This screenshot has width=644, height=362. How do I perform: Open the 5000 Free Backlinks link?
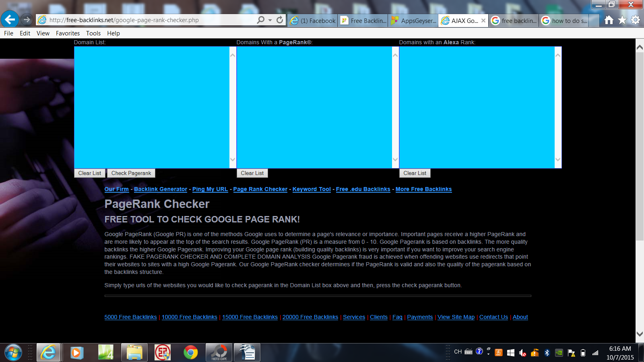click(x=131, y=317)
